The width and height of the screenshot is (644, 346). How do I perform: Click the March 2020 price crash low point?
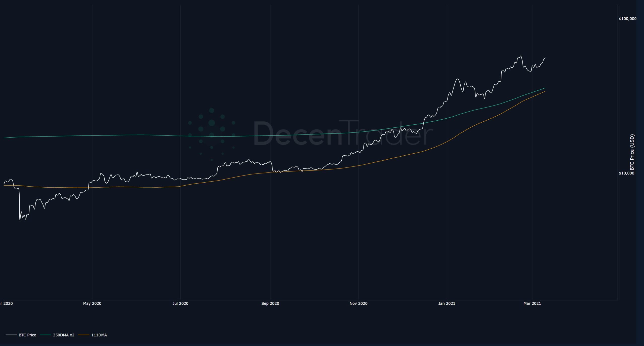click(x=20, y=220)
